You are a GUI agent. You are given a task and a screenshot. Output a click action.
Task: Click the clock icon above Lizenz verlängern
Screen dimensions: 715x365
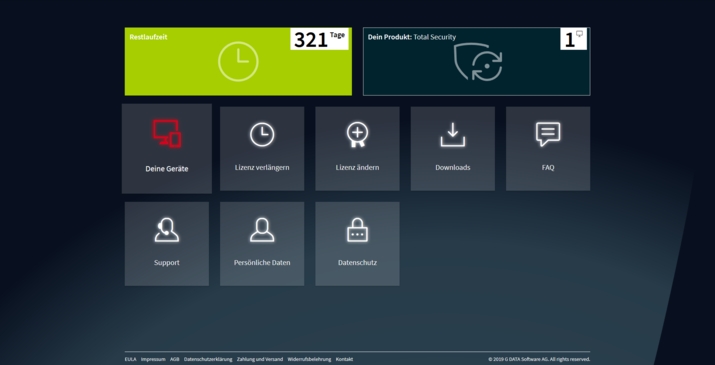click(x=262, y=135)
